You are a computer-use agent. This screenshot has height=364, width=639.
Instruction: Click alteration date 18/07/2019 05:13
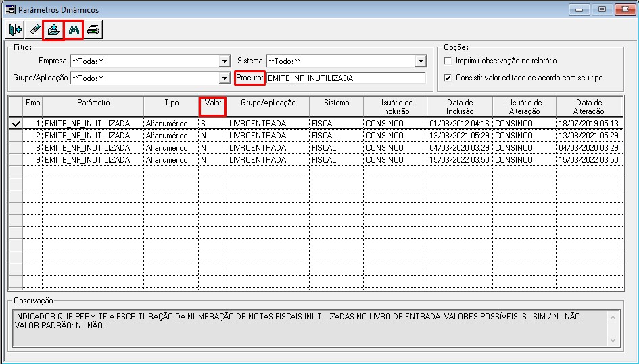[589, 124]
